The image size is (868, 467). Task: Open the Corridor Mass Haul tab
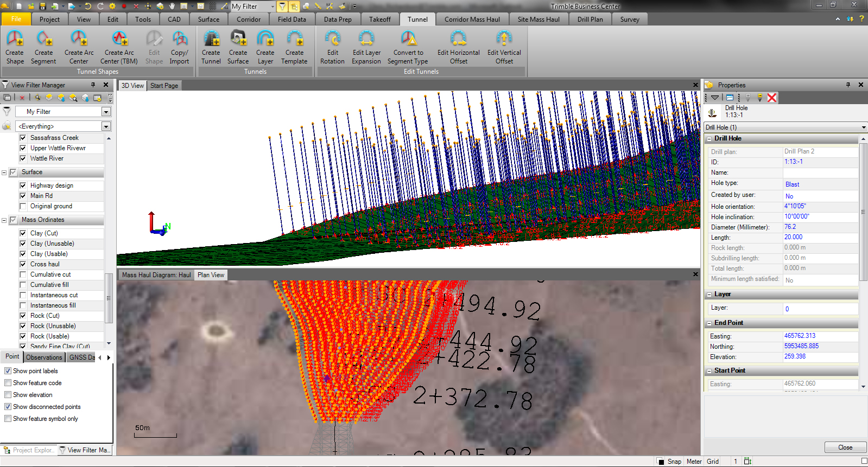(472, 19)
